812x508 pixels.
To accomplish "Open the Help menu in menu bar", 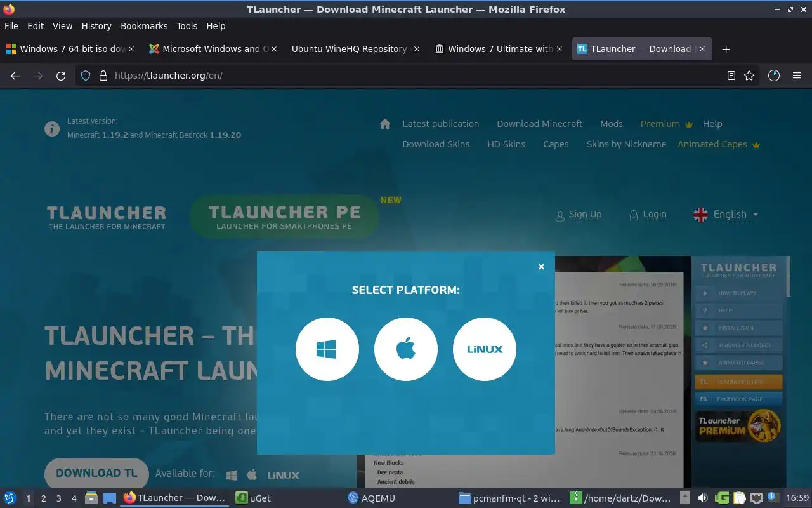I will (216, 26).
